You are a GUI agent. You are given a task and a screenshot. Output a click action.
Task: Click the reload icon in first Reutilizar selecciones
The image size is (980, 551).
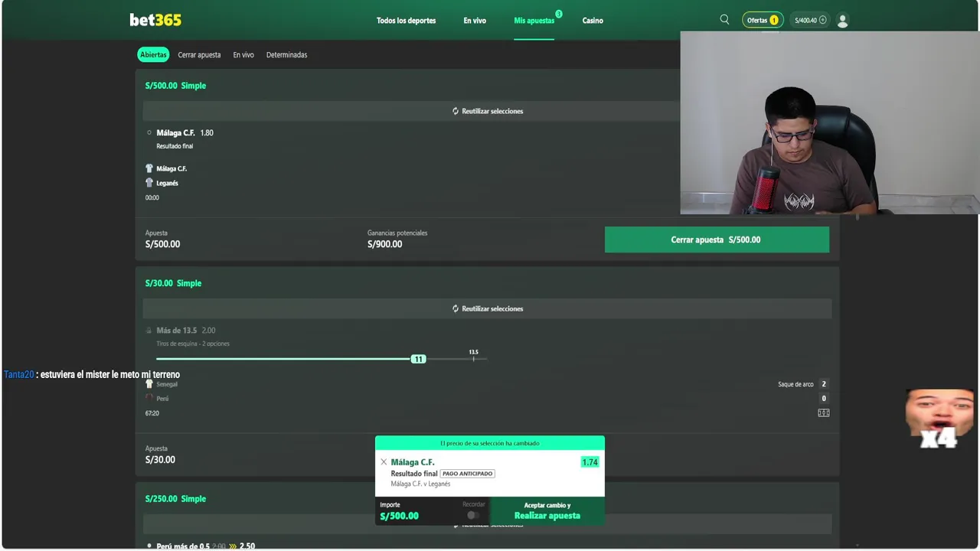(x=455, y=111)
